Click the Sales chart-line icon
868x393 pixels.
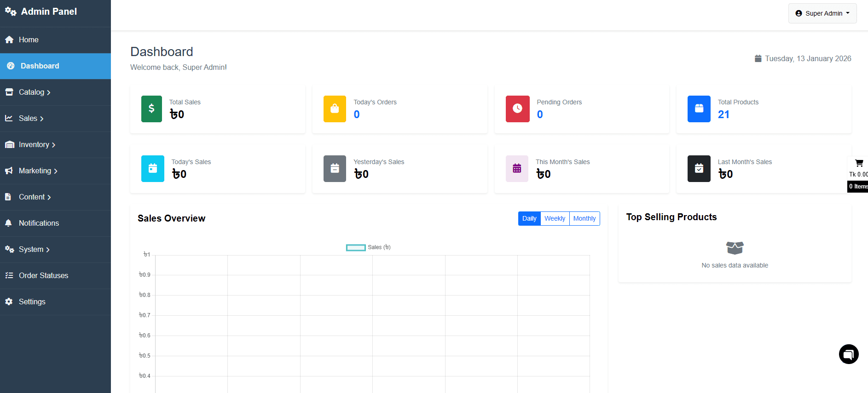tap(9, 118)
